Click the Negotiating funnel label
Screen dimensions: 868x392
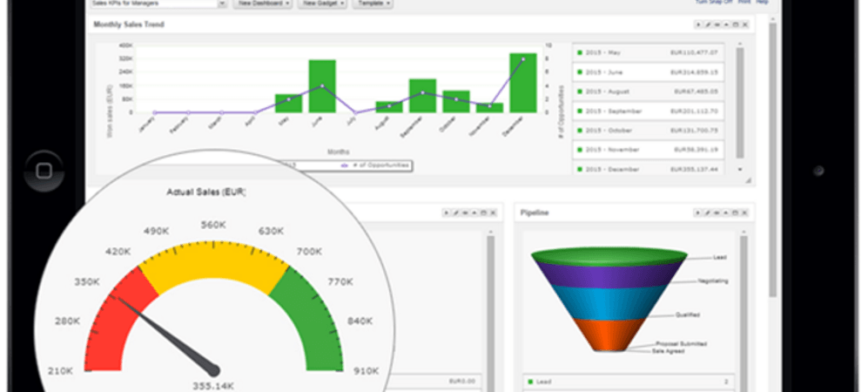(x=713, y=280)
